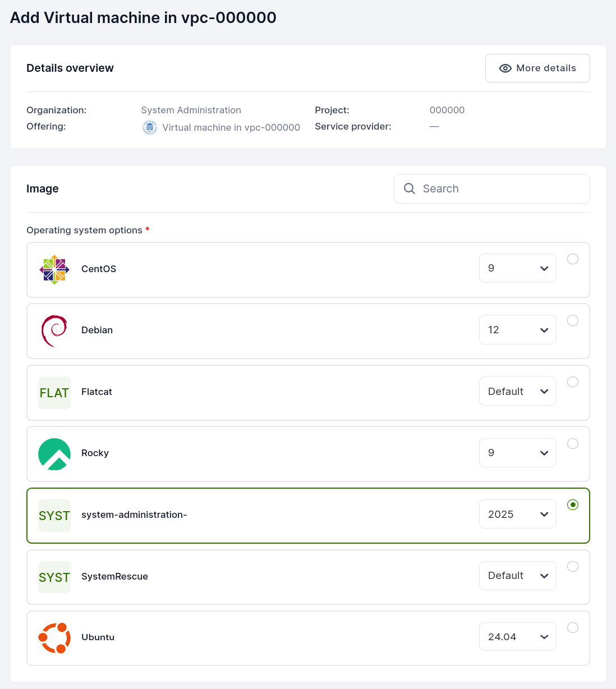The width and height of the screenshot is (616, 689).
Task: Expand the Ubuntu 24.04 version dropdown
Action: click(x=517, y=637)
